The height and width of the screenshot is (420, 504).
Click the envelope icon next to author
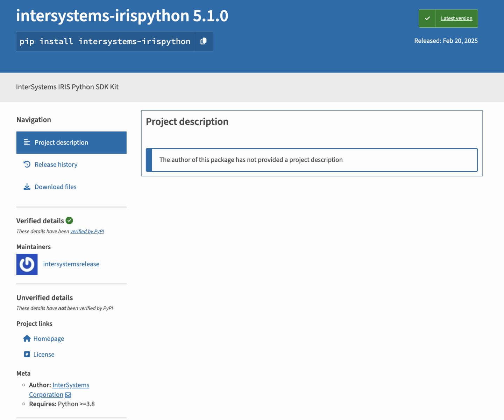coord(68,395)
